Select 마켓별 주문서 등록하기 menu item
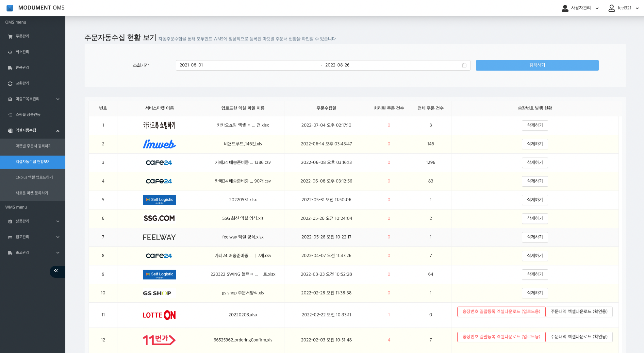Image resolution: width=644 pixels, height=353 pixels. tap(34, 146)
